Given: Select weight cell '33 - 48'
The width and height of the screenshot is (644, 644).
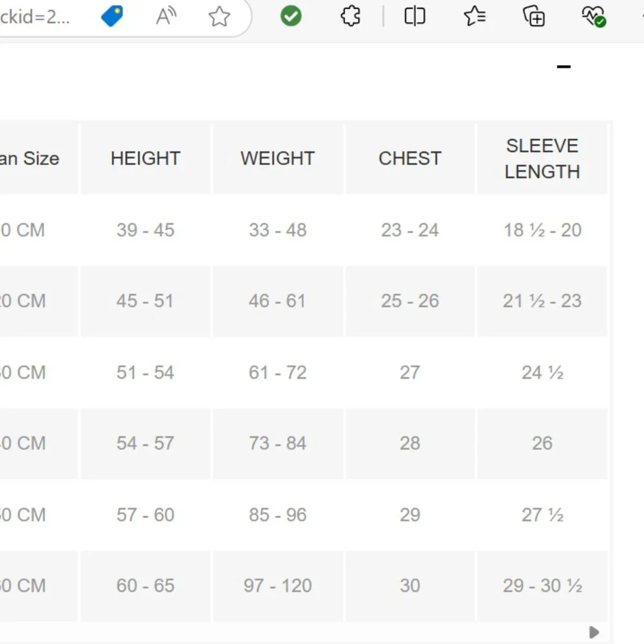Looking at the screenshot, I should 278,230.
